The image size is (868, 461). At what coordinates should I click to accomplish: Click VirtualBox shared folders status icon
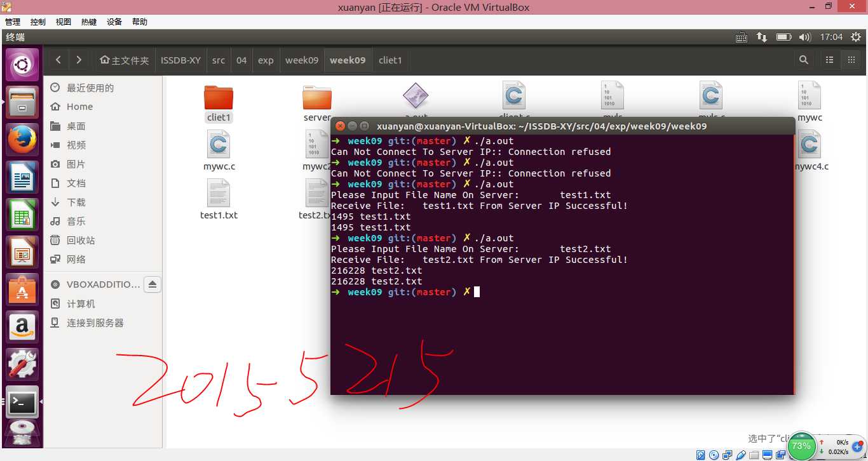click(x=755, y=455)
